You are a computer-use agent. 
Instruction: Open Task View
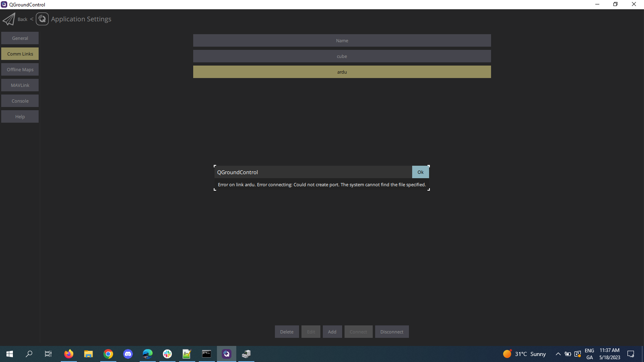point(48,354)
